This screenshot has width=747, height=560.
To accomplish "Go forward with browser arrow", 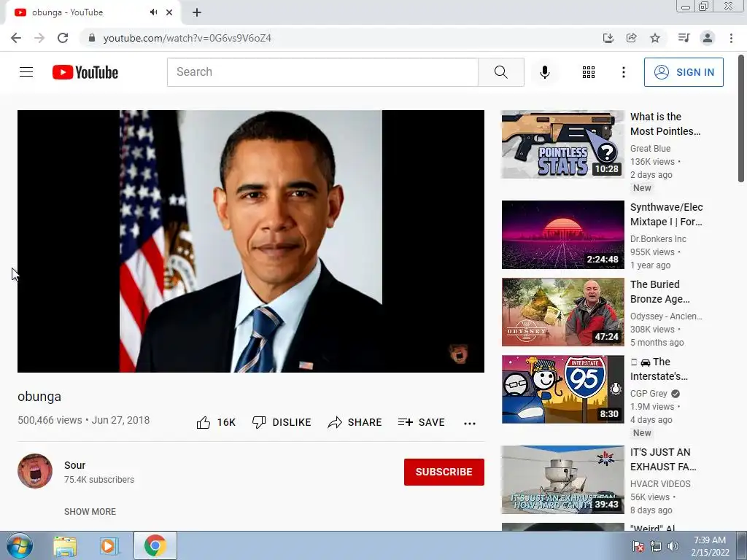I will [39, 38].
